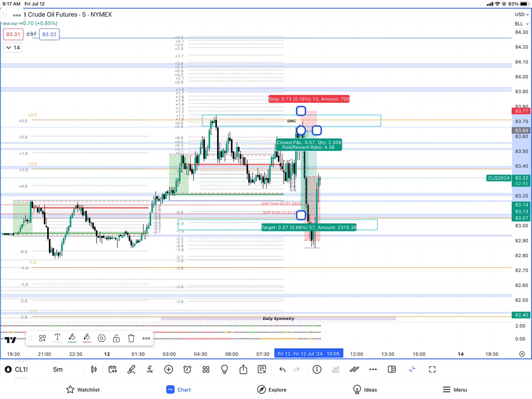The height and width of the screenshot is (399, 532).
Task: Open the Ideas tab
Action: 365,390
